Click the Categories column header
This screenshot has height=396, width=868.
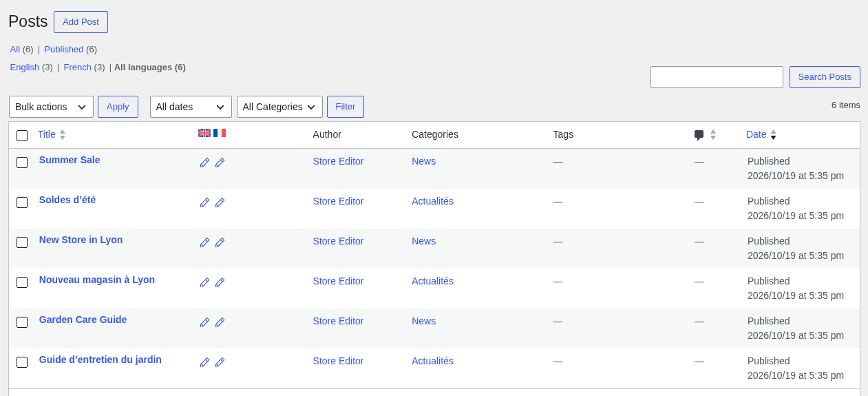point(435,134)
